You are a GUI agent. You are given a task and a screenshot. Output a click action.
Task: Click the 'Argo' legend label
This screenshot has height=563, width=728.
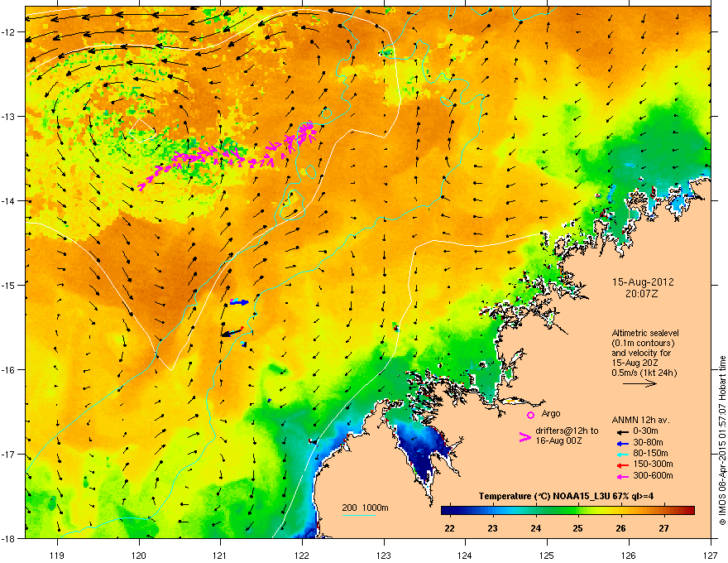[551, 413]
